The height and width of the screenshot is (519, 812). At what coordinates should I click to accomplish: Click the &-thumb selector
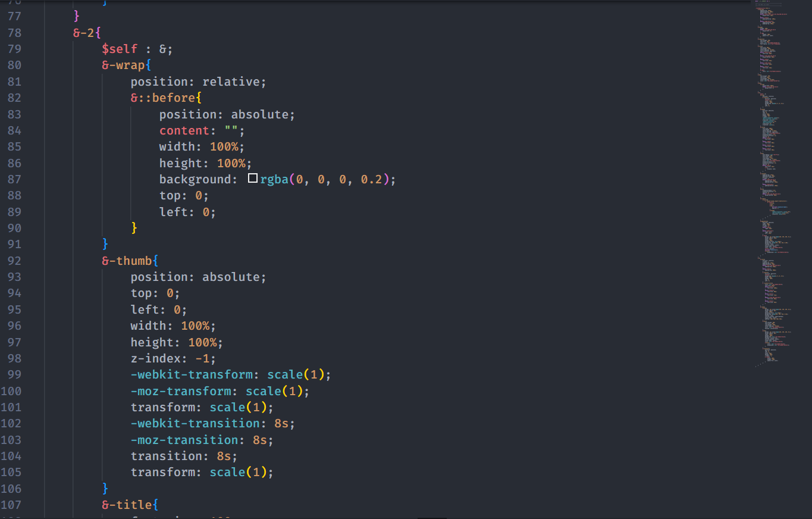[126, 261]
